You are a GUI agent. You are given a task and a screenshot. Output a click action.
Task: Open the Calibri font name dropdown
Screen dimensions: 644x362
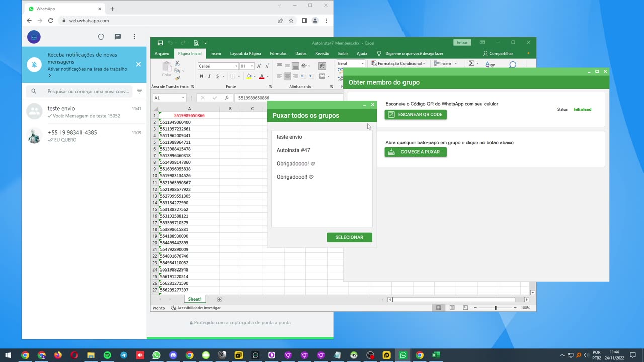(x=236, y=66)
